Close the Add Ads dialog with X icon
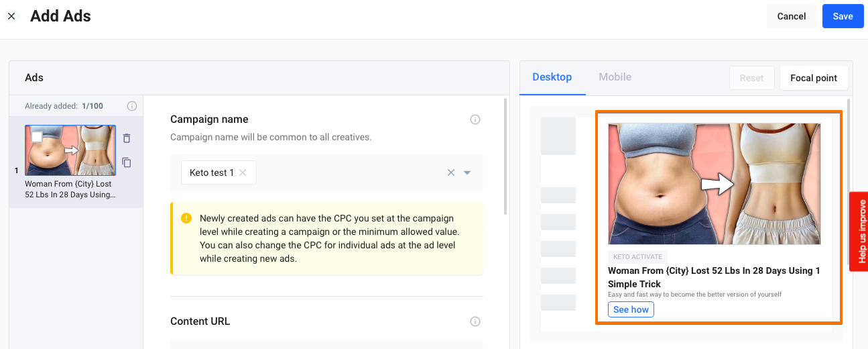 [x=11, y=16]
